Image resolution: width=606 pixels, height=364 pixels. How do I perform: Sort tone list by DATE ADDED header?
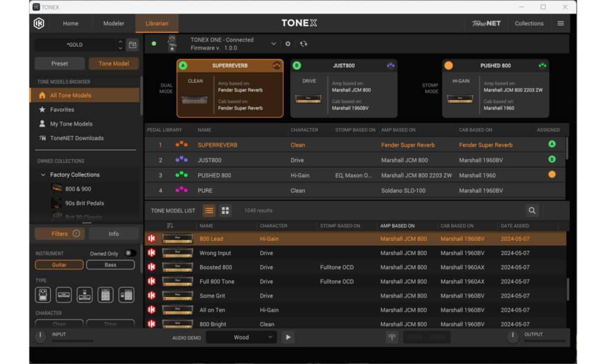pyautogui.click(x=515, y=226)
